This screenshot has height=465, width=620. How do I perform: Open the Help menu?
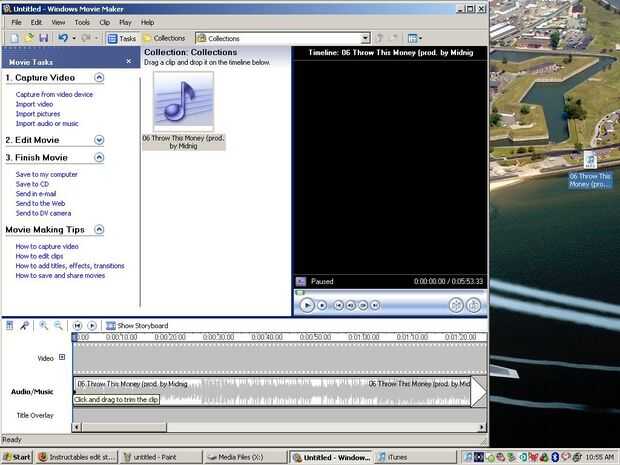147,23
